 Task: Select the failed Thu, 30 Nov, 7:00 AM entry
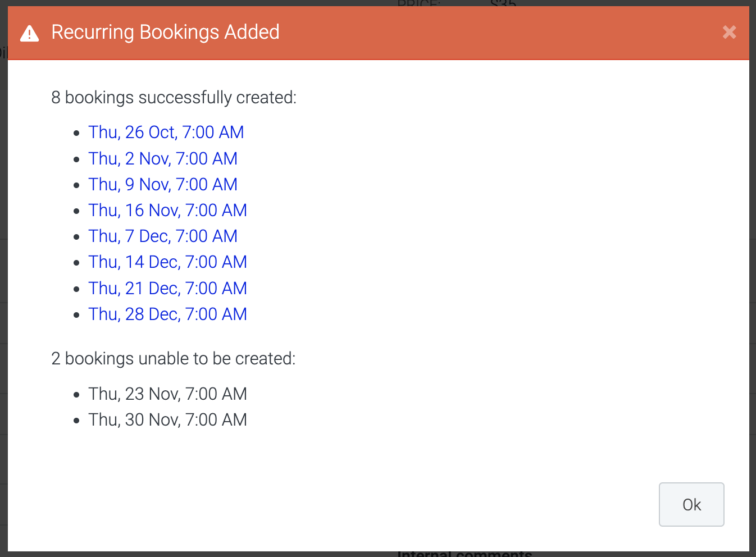click(167, 419)
